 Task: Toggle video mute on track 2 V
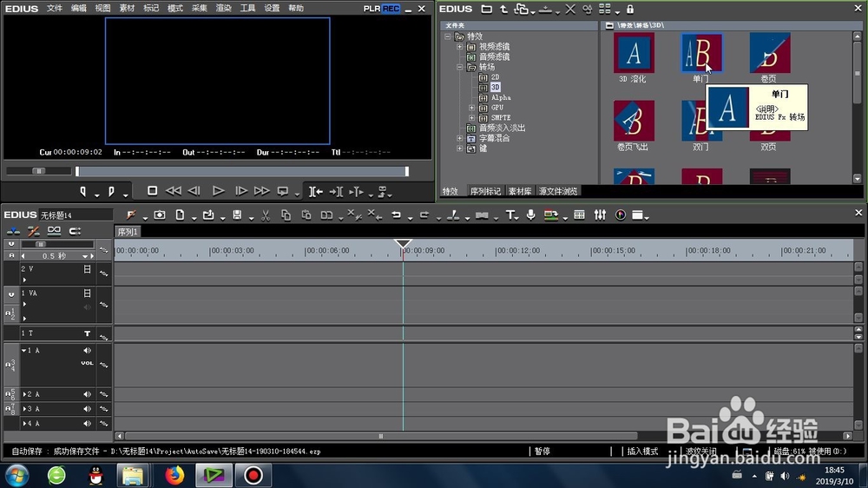pos(87,269)
